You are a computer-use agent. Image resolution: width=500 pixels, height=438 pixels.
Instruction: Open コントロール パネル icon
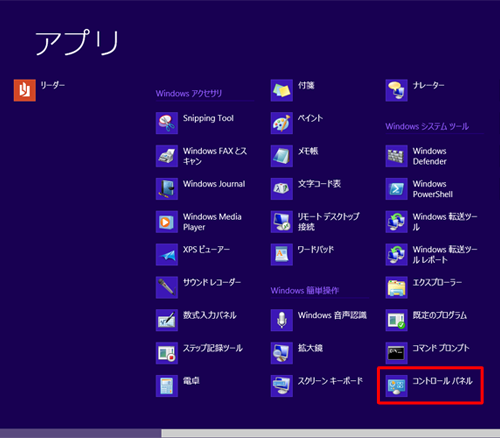pos(396,386)
